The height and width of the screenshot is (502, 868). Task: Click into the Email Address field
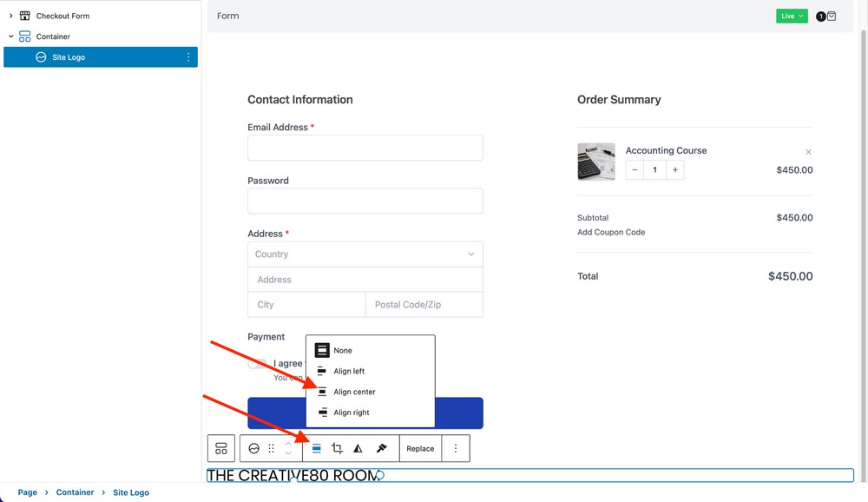pos(365,148)
